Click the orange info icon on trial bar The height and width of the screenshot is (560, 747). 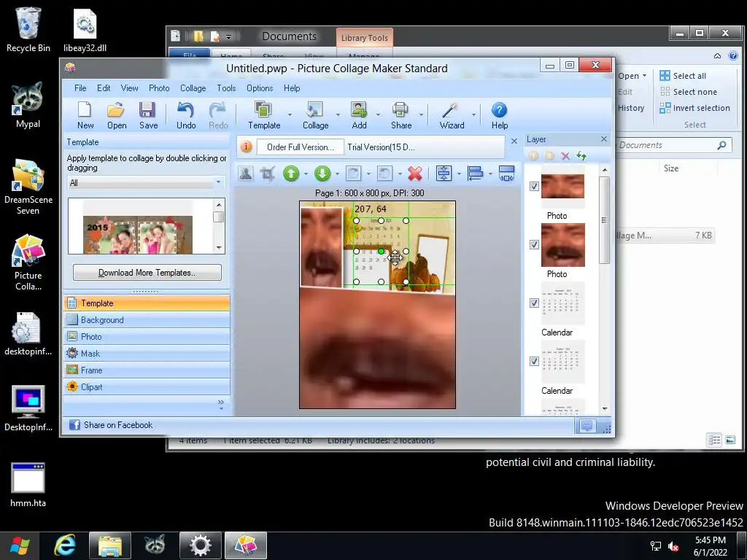click(x=246, y=147)
